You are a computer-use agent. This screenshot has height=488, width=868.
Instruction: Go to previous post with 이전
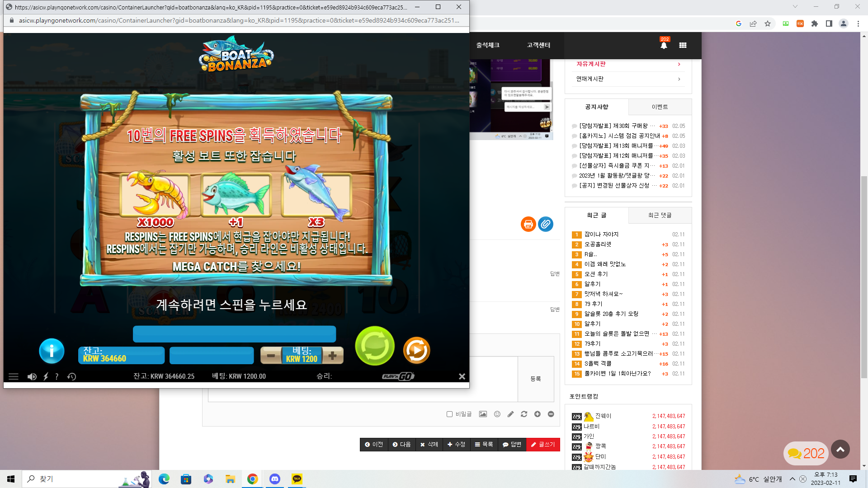click(374, 445)
